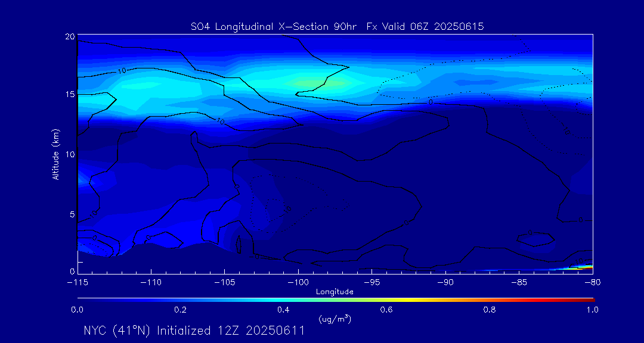The height and width of the screenshot is (343, 644).
Task: Pick the -100 longitude tick label
Action: 298,282
